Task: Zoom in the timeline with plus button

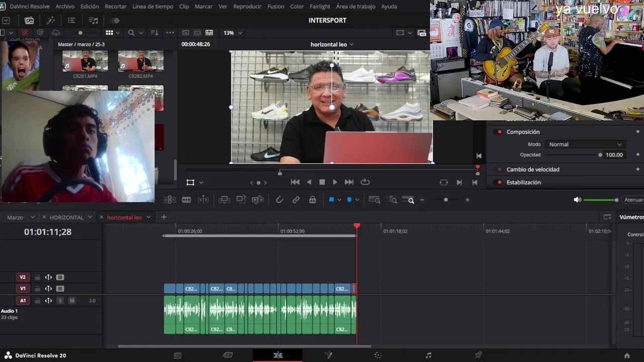Action: coord(467,200)
